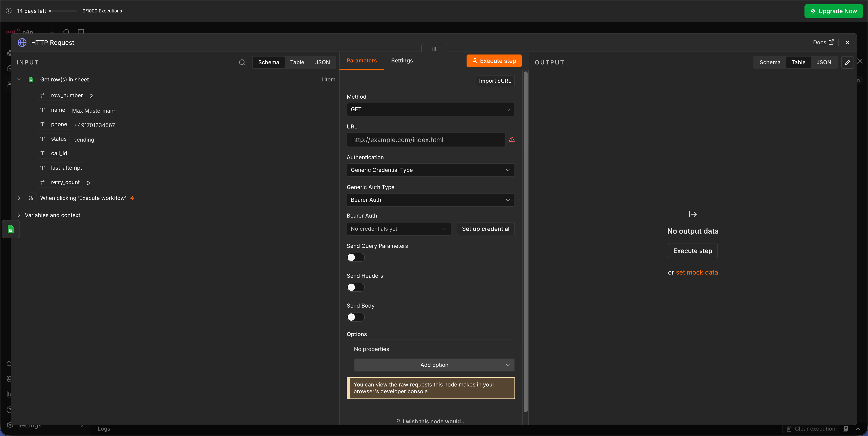Enable Send Headers toggle
Image resolution: width=868 pixels, height=436 pixels.
tap(356, 287)
